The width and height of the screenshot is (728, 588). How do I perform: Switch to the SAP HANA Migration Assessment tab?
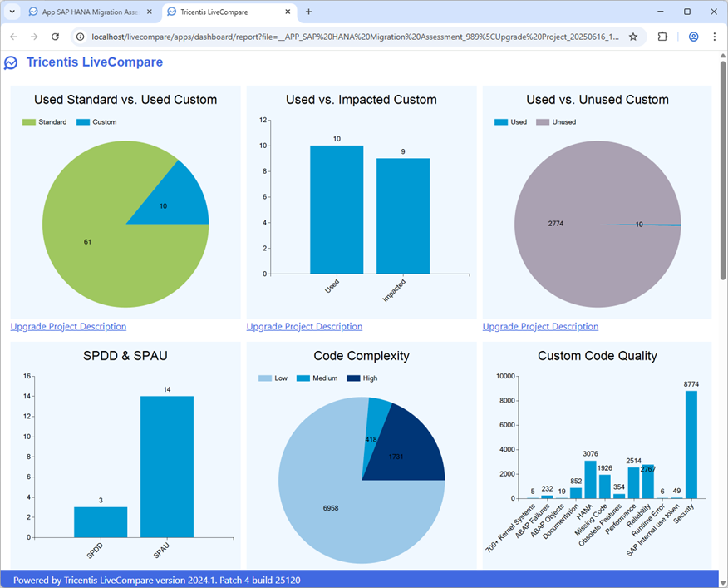pos(87,12)
